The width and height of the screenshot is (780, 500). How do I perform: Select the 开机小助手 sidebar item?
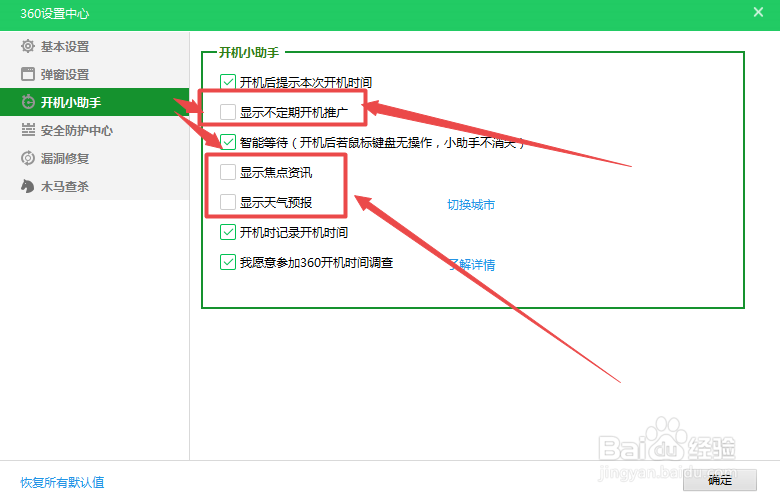click(x=95, y=102)
